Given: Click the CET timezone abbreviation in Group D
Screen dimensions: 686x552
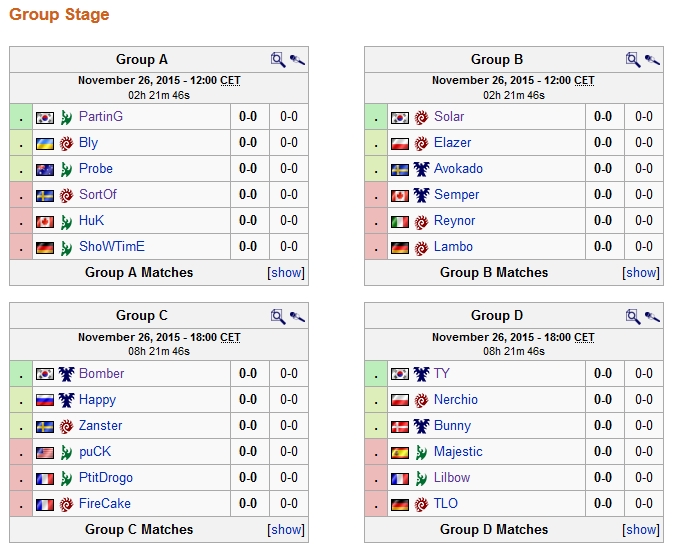Looking at the screenshot, I should click(x=584, y=338).
